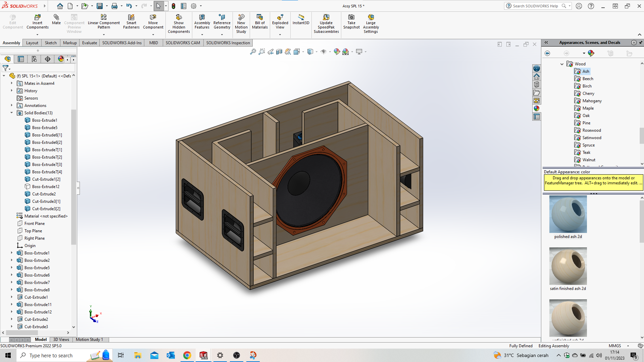644x362 pixels.
Task: Select the Mahogany appearance folder
Action: pyautogui.click(x=592, y=101)
